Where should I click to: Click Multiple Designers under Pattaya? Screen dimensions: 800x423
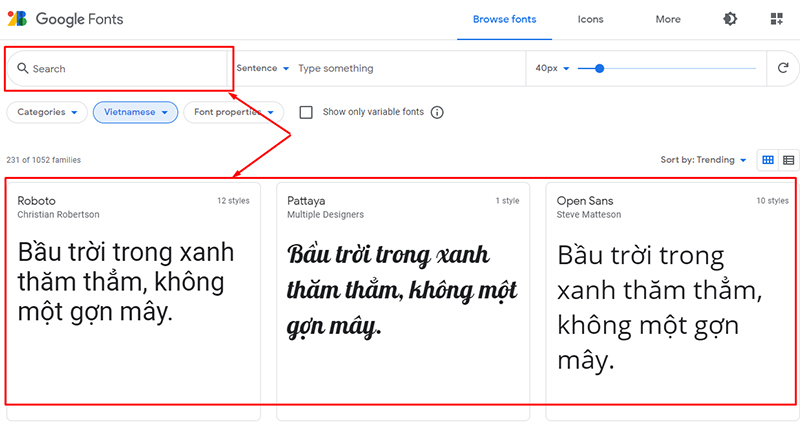326,215
